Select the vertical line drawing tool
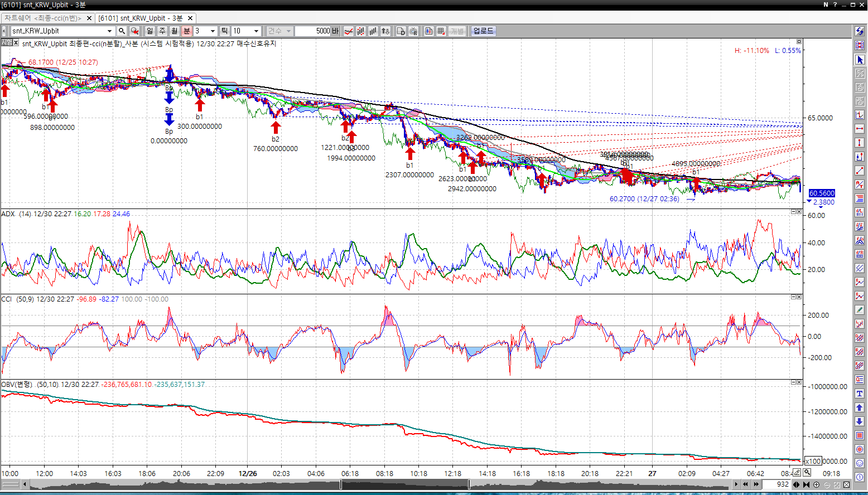 point(860,143)
